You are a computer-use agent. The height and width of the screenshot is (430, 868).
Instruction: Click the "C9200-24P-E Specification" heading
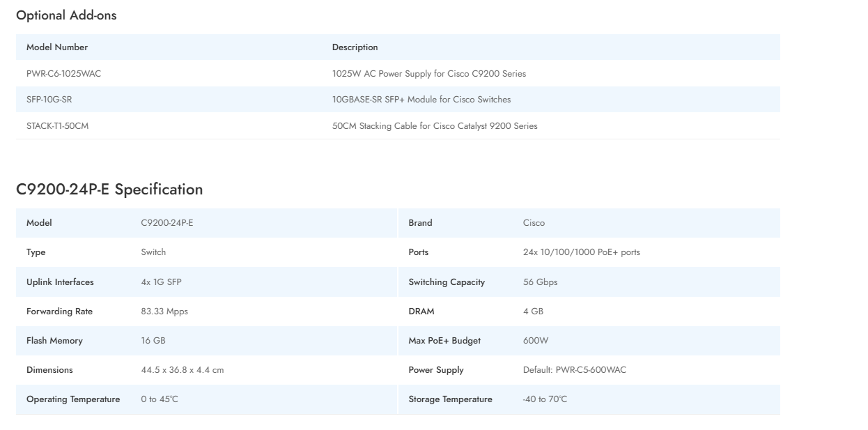click(x=109, y=190)
